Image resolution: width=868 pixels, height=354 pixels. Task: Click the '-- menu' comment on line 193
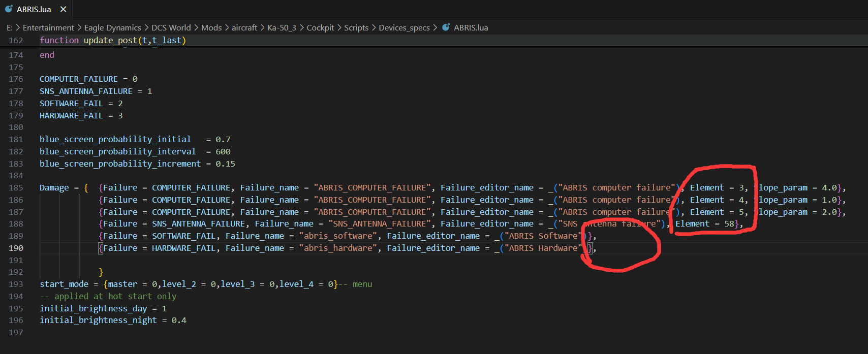[x=355, y=284]
